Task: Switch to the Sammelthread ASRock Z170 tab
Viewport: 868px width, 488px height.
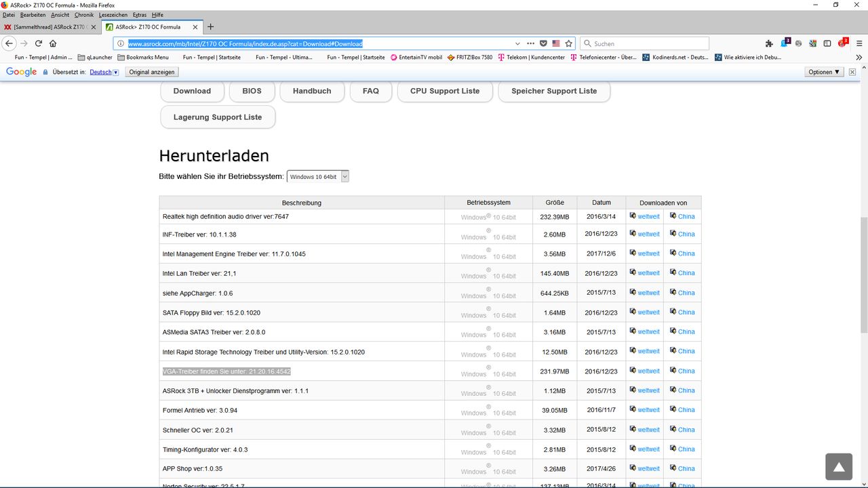Action: (50, 27)
